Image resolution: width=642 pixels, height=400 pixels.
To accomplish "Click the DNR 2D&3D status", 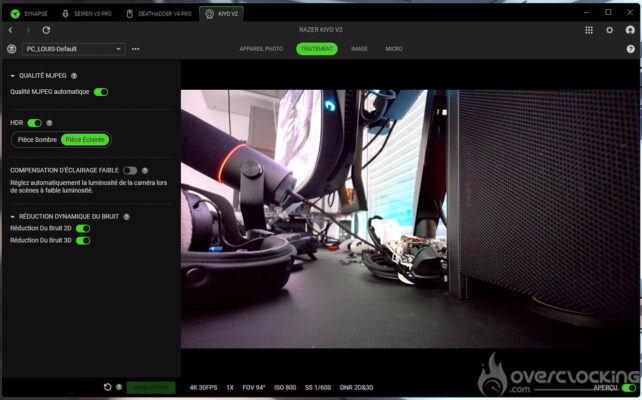I will (x=356, y=387).
